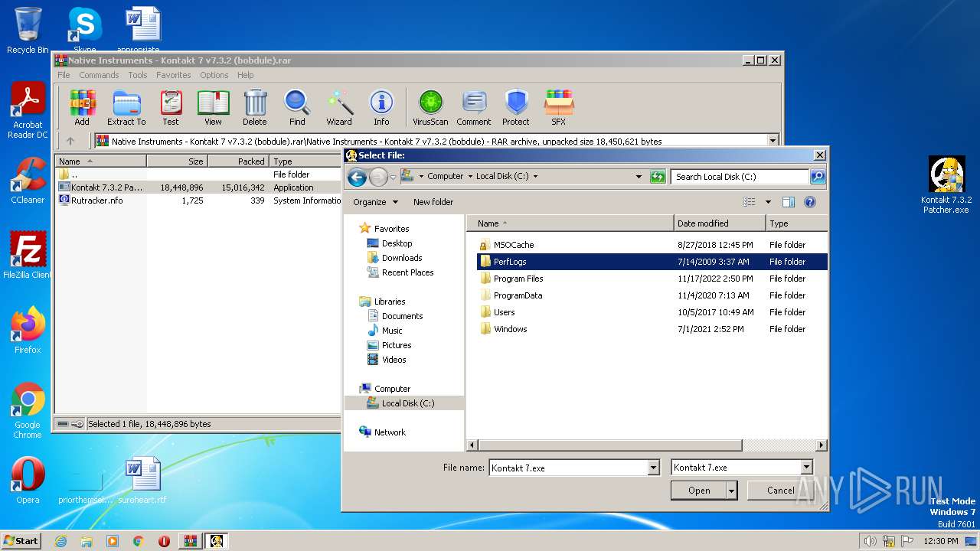Click the Cancel button

point(781,491)
